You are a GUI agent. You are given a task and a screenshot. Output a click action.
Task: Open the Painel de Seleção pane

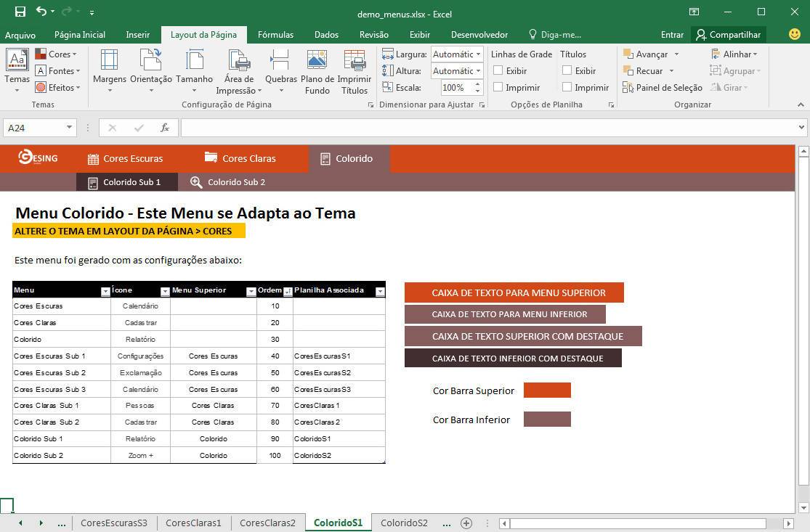point(662,88)
